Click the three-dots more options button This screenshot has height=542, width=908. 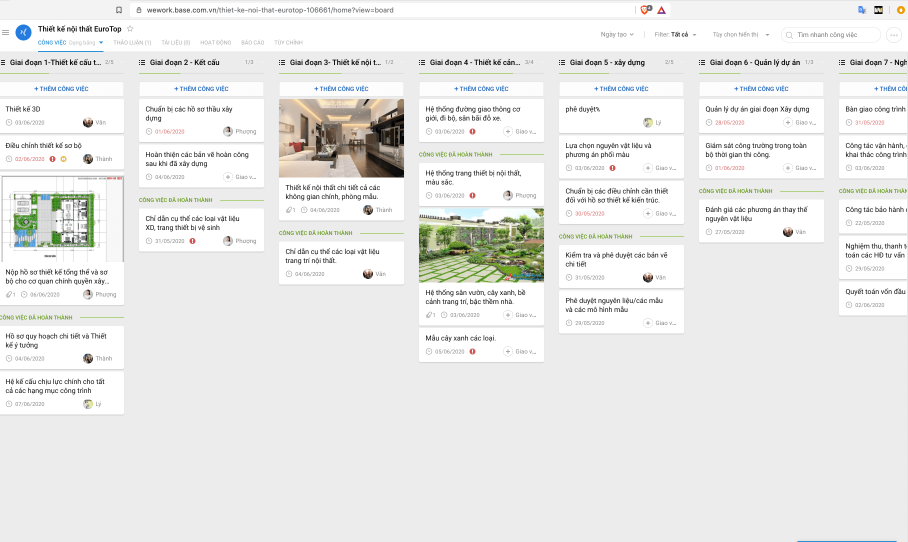pyautogui.click(x=894, y=35)
